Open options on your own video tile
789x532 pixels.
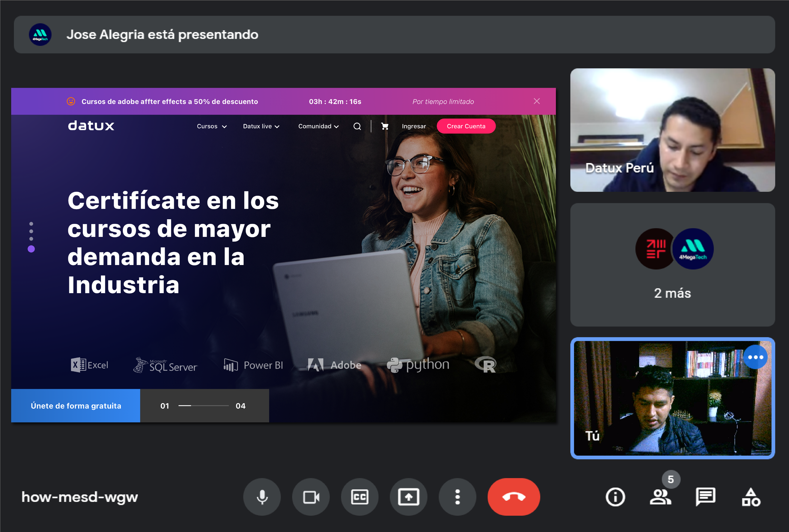click(755, 357)
